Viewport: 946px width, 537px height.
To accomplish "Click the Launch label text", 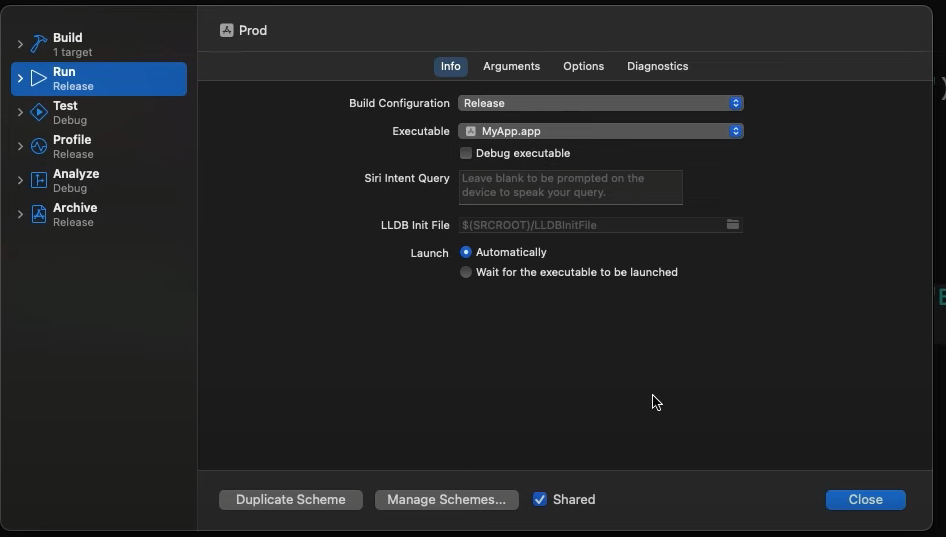I will [430, 253].
